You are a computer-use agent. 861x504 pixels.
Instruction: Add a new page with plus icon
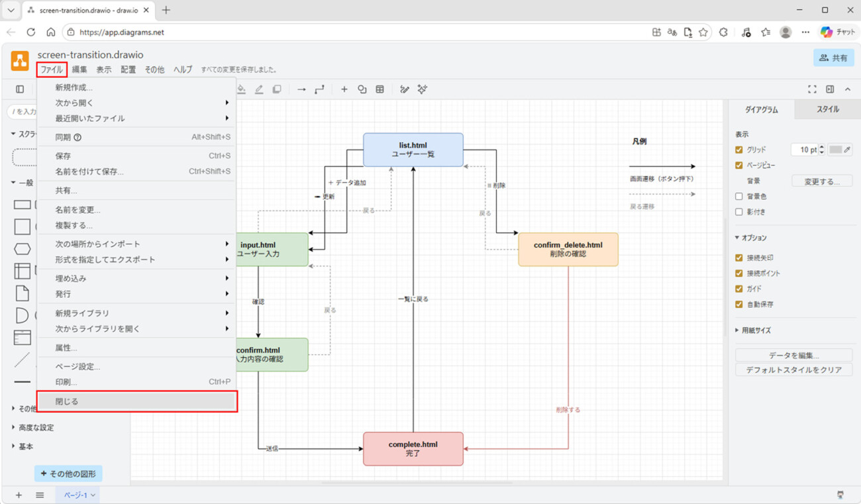(19, 495)
